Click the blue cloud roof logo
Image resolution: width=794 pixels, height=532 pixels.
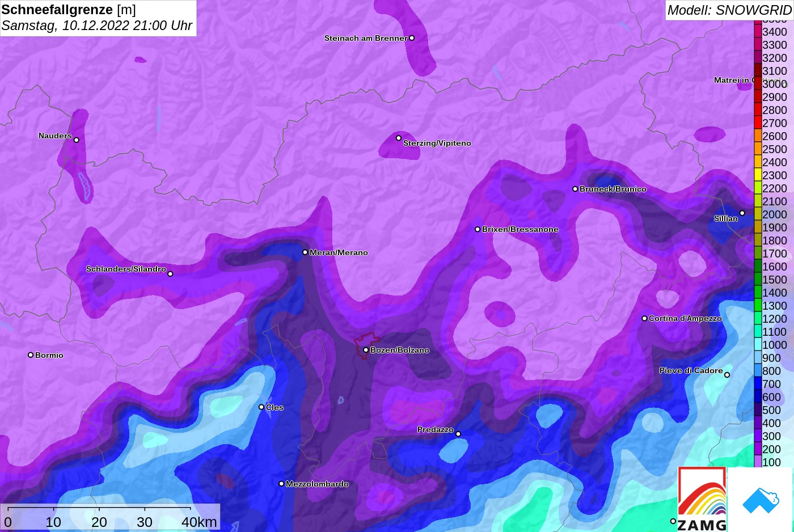click(x=761, y=500)
